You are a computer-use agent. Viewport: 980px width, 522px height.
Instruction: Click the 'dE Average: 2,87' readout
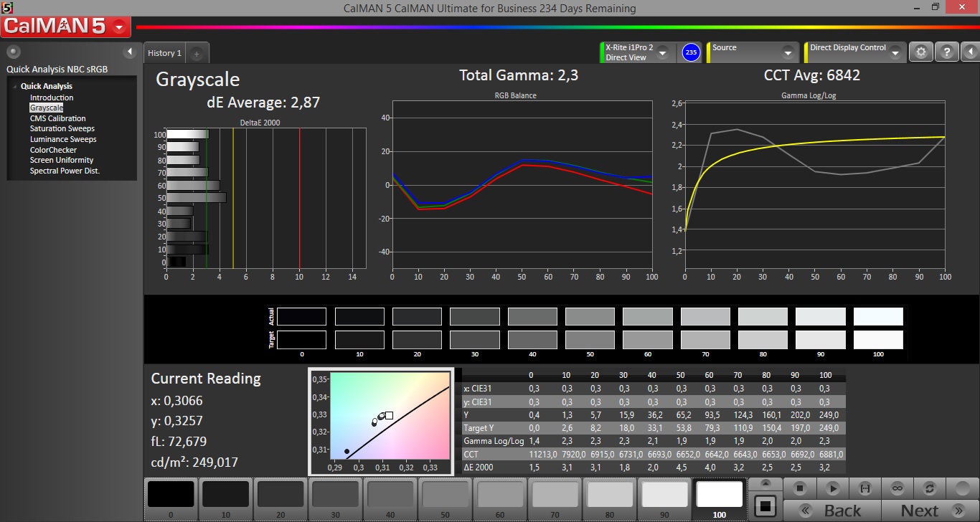pyautogui.click(x=263, y=103)
